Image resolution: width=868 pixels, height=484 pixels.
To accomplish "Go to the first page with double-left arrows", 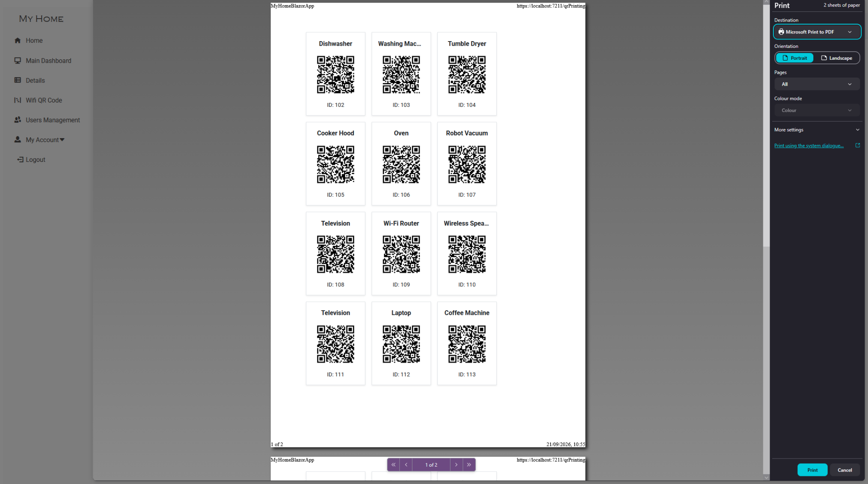I will point(393,465).
